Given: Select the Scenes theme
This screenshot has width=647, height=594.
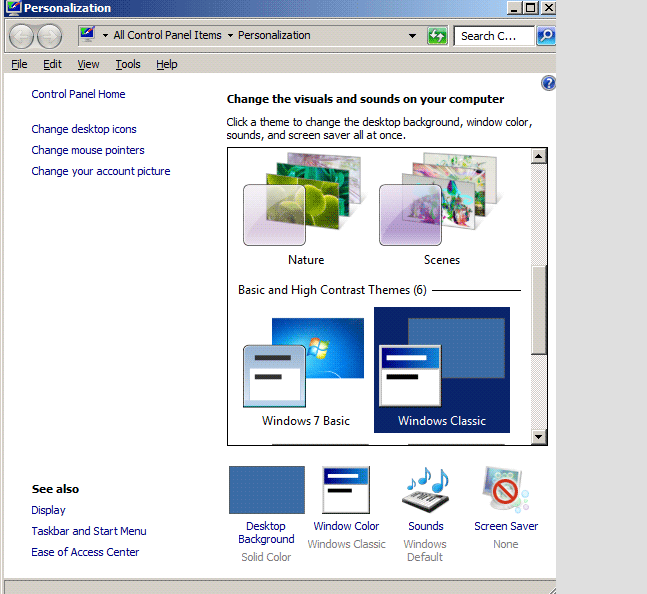Looking at the screenshot, I should click(442, 210).
